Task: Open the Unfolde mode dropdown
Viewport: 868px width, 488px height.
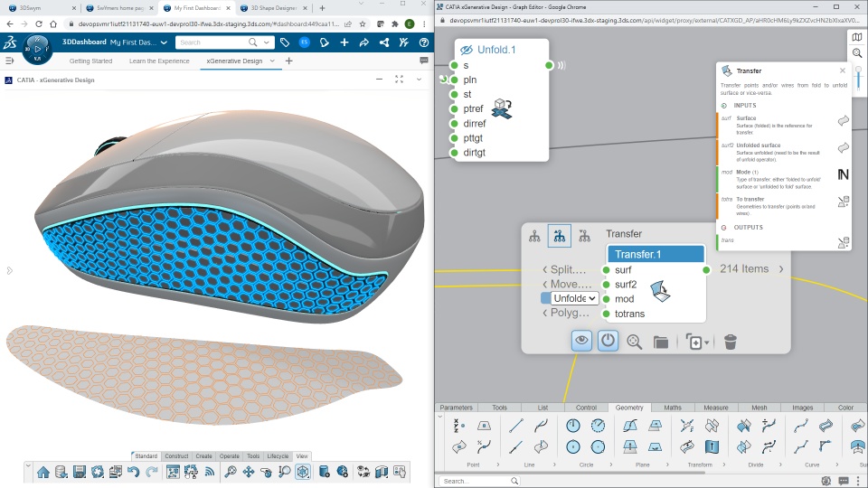Action: click(575, 298)
